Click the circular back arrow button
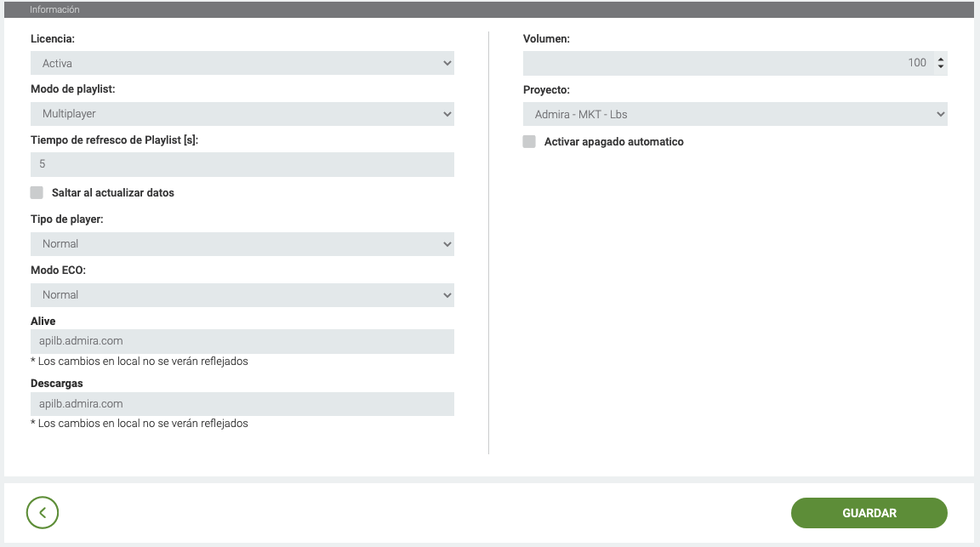Image resolution: width=980 pixels, height=547 pixels. [43, 512]
